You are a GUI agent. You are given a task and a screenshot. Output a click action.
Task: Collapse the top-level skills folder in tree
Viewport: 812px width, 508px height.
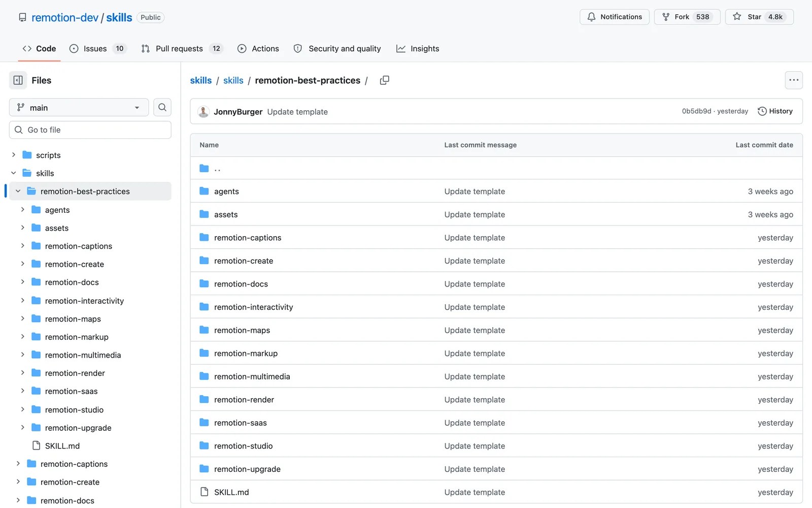pyautogui.click(x=14, y=173)
